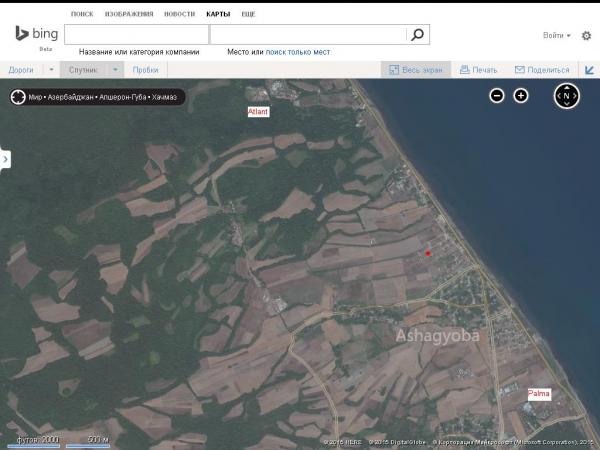
Task: Open the Войти sign-in dropdown
Action: (556, 35)
